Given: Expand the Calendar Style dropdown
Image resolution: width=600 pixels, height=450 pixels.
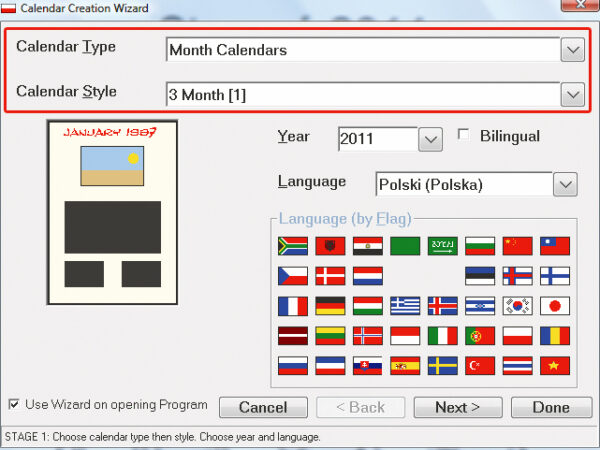Looking at the screenshot, I should (571, 95).
